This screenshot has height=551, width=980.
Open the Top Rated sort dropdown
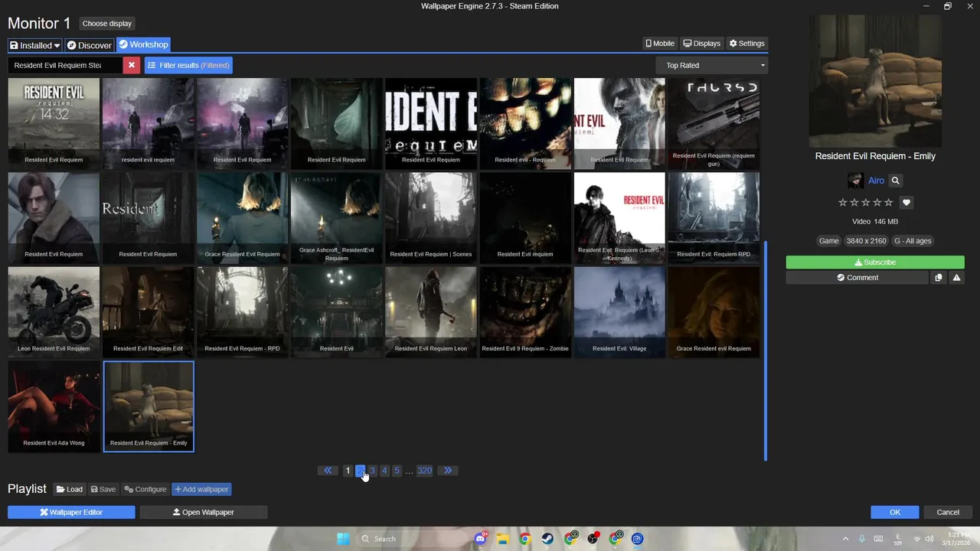tap(712, 65)
